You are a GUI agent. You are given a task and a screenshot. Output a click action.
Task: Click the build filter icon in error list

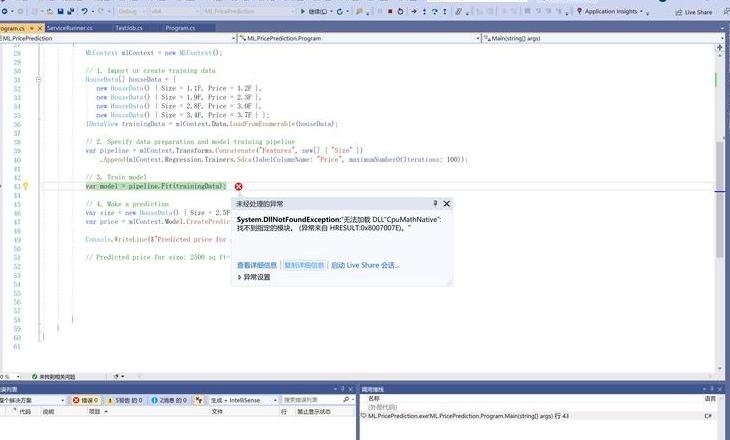click(x=199, y=400)
